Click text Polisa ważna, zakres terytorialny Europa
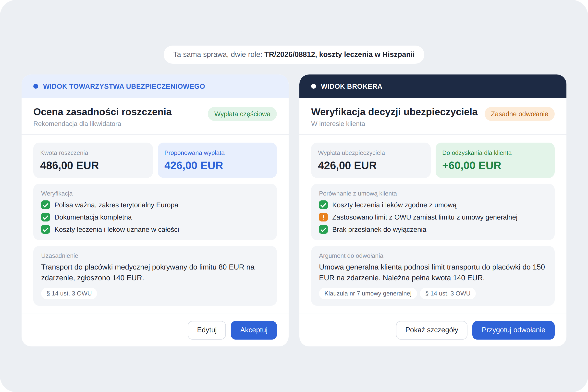 click(x=116, y=205)
